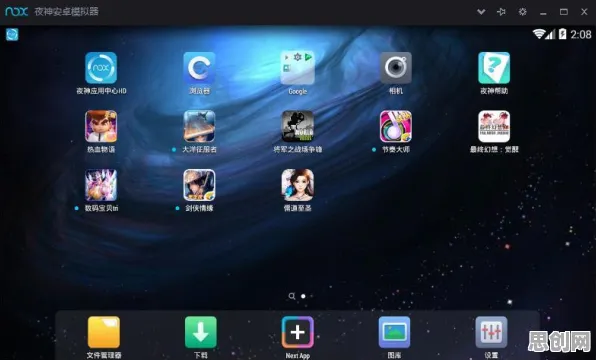Open the 夜神帮助 help app
Viewport: 596px width, 360px height.
[x=494, y=68]
